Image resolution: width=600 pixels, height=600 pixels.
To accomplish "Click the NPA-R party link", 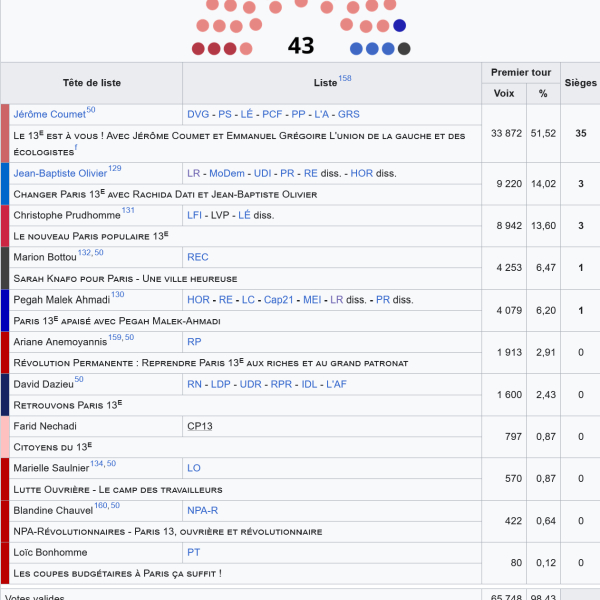I will click(x=202, y=510).
